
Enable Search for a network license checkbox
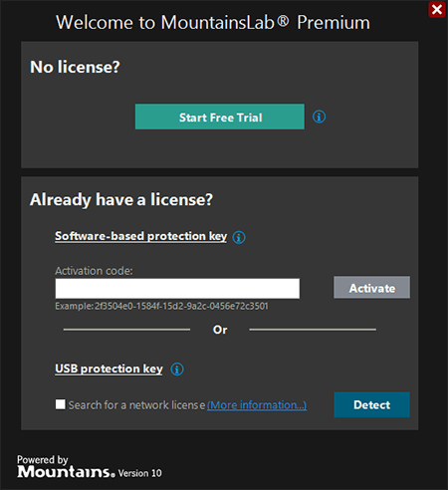click(61, 404)
